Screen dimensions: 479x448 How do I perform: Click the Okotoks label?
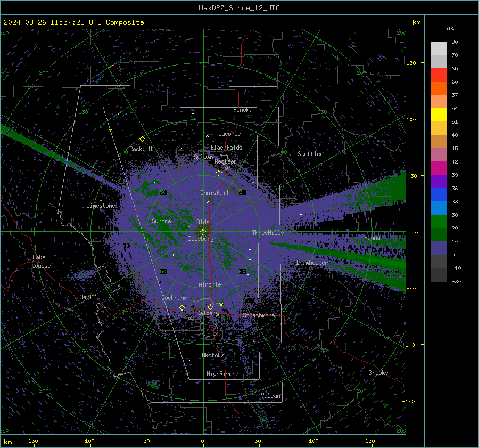(213, 355)
